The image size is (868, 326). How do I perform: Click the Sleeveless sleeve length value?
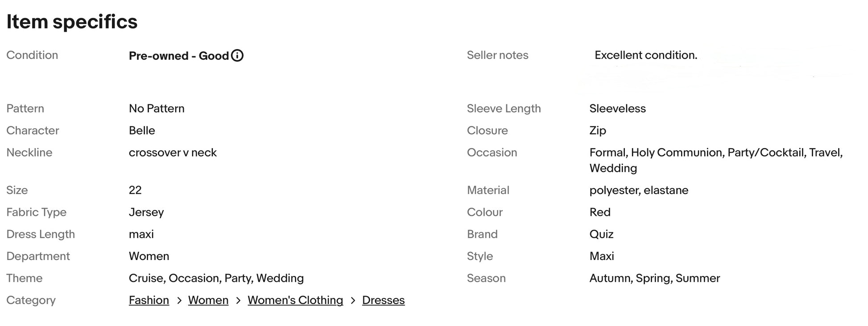tap(617, 109)
